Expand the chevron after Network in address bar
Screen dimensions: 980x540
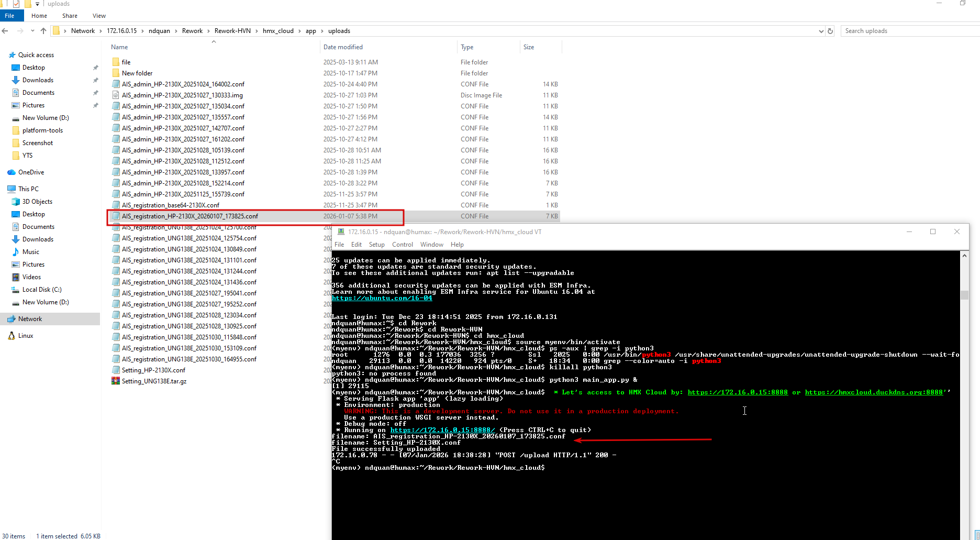coord(101,31)
